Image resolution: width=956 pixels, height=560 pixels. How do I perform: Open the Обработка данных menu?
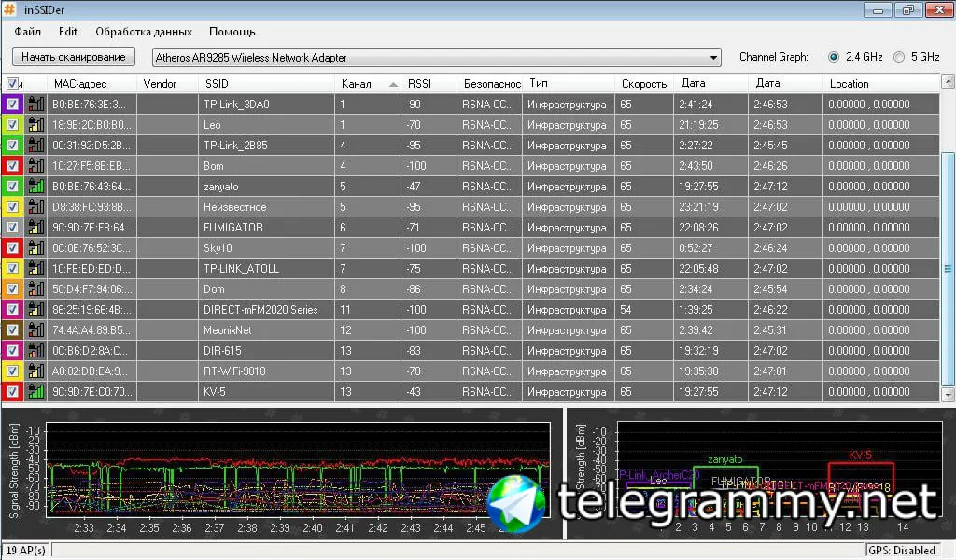(x=143, y=32)
